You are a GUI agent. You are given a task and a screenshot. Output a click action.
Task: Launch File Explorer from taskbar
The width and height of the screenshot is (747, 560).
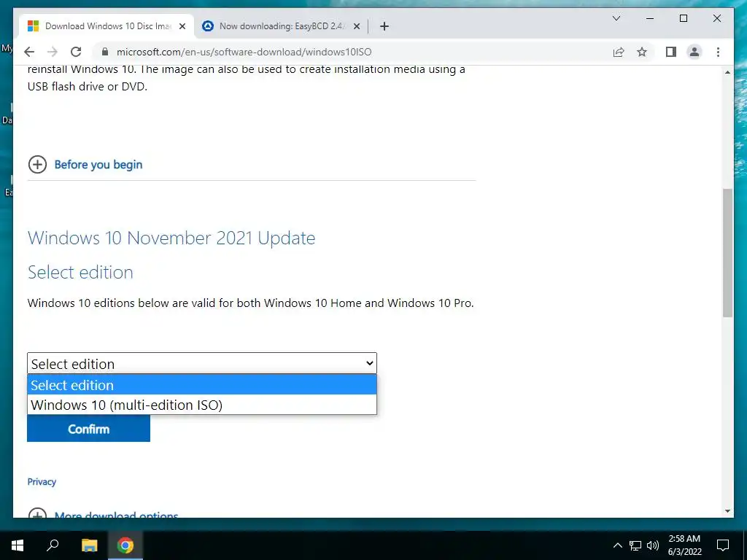89,545
